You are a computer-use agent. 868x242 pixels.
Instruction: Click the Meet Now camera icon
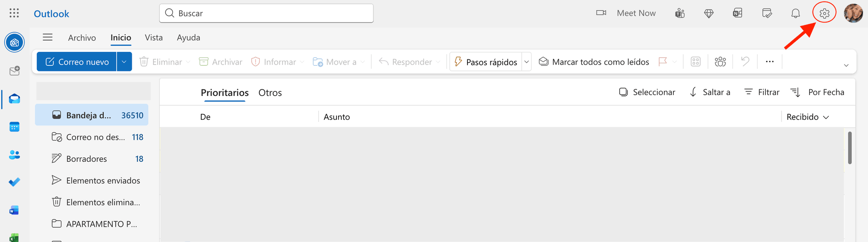601,13
